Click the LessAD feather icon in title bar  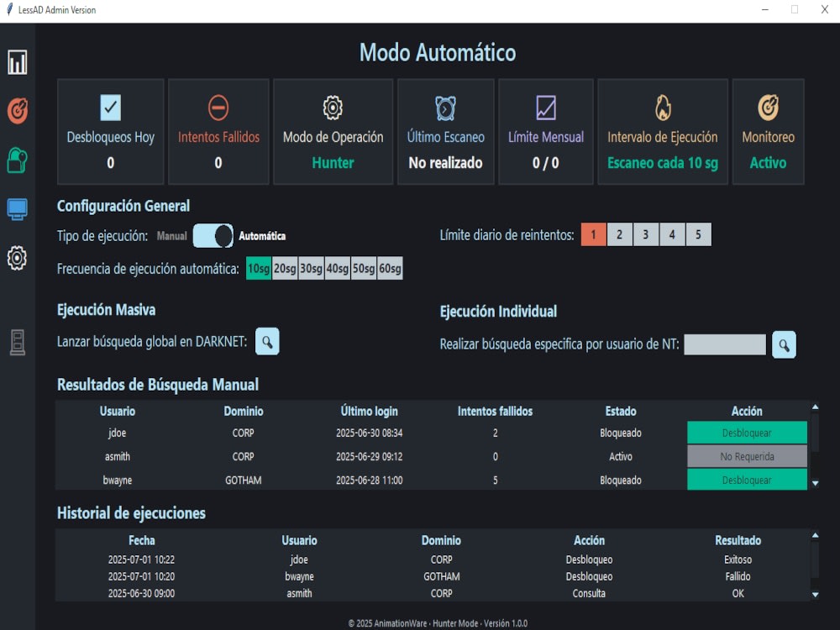coord(9,9)
